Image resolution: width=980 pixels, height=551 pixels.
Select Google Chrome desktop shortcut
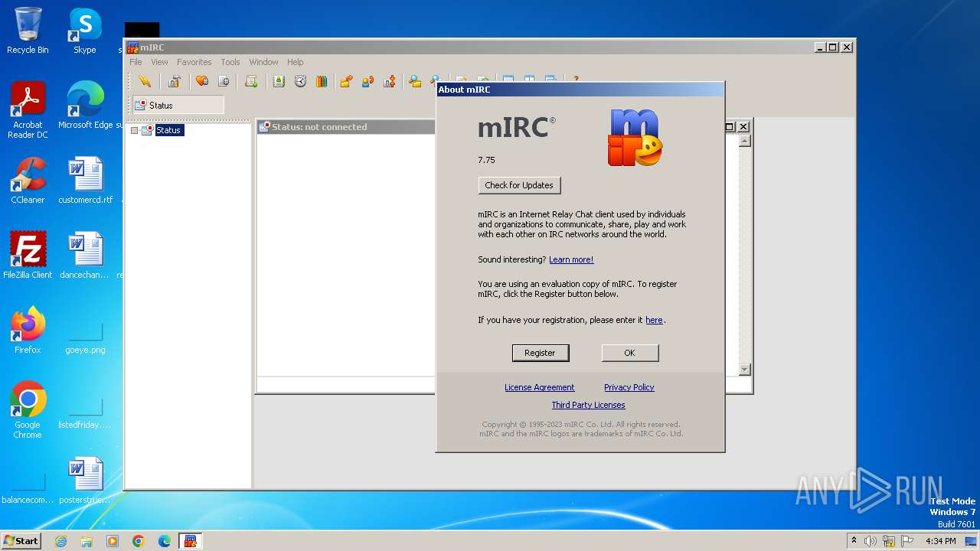pyautogui.click(x=28, y=410)
